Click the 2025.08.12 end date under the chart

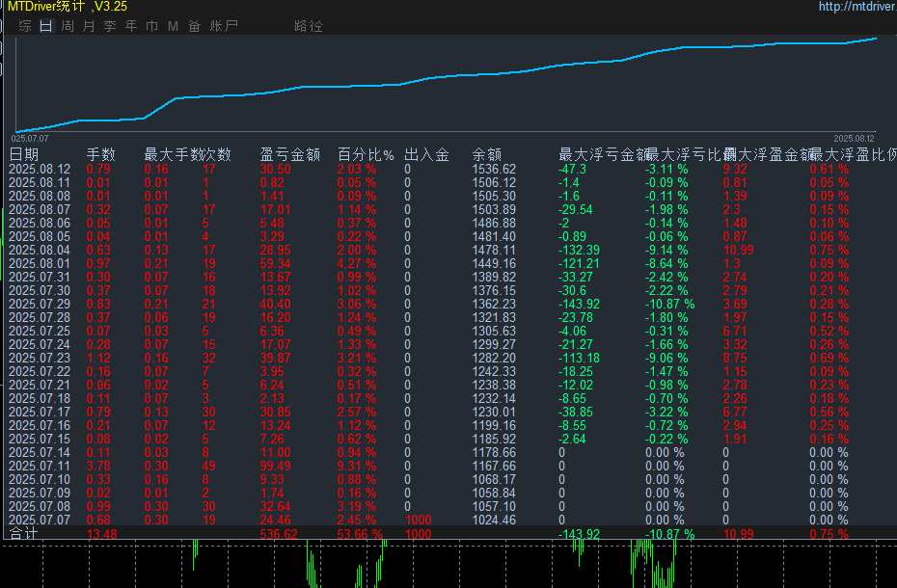(854, 139)
